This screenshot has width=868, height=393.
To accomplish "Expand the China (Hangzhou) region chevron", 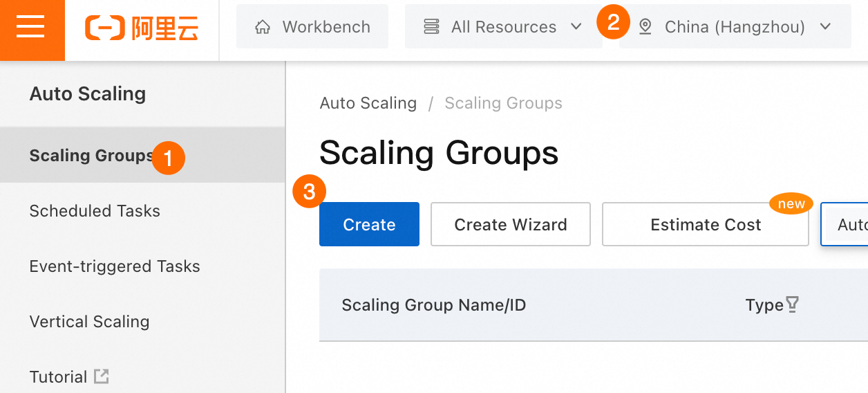I will pyautogui.click(x=824, y=27).
